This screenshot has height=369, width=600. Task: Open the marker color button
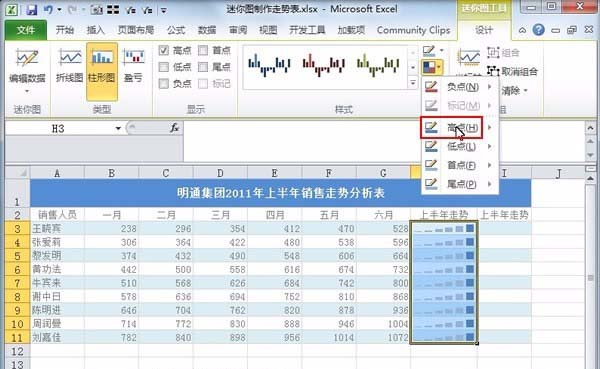tap(433, 68)
